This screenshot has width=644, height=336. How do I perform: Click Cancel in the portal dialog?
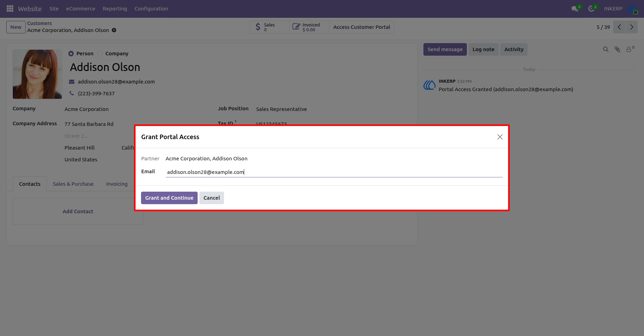(212, 198)
